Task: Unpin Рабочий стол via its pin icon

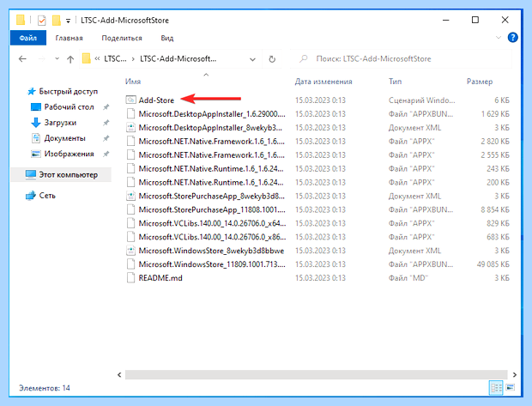Action: coord(106,107)
